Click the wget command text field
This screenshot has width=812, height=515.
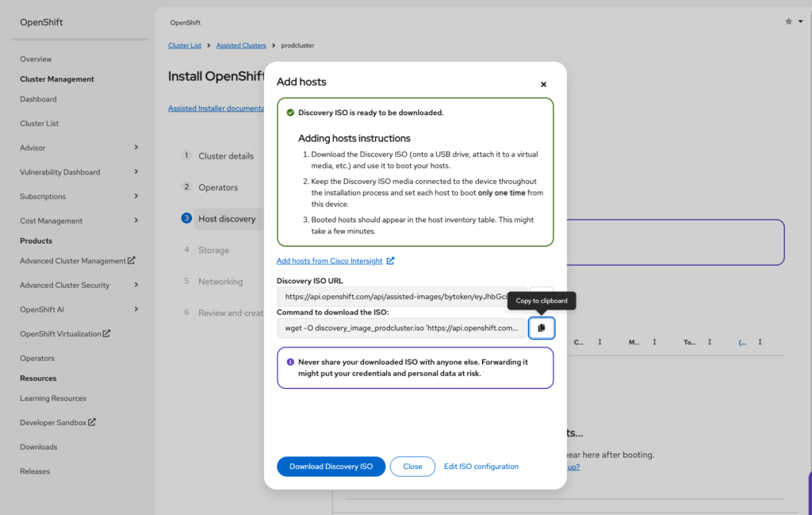[x=401, y=328]
